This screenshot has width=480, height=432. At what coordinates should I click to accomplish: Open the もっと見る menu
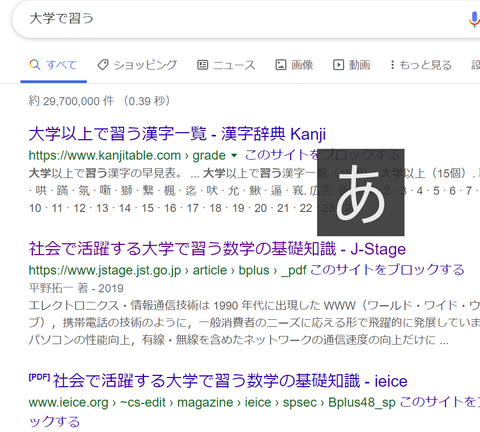tap(421, 65)
